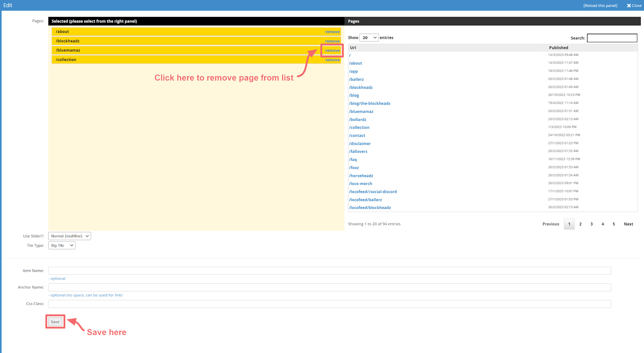Viewport: 644px width, 353px height.
Task: Go to pagination page 1
Action: click(569, 224)
